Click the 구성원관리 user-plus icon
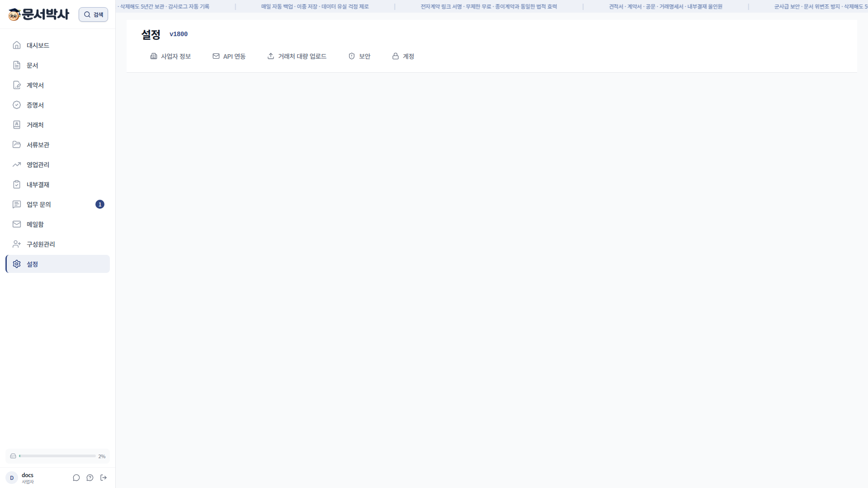The image size is (868, 488). click(17, 244)
